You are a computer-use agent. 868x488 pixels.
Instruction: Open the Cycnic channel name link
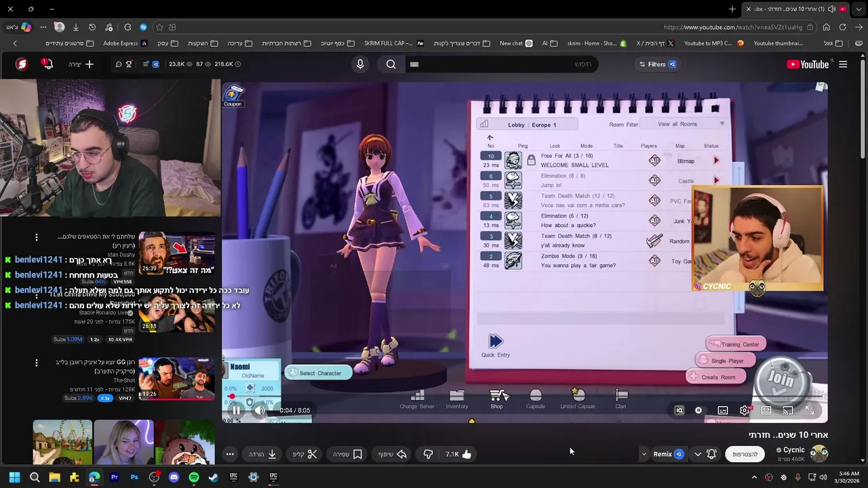coord(793,449)
